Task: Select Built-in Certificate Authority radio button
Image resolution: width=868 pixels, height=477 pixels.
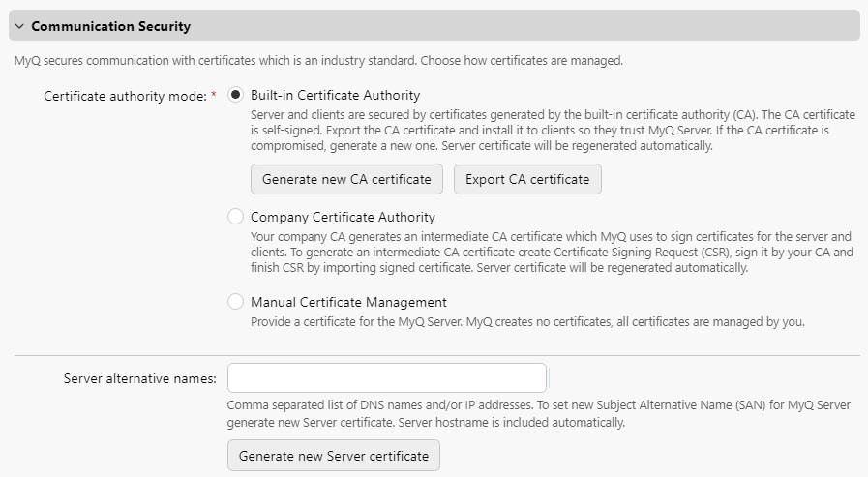Action: (x=235, y=96)
